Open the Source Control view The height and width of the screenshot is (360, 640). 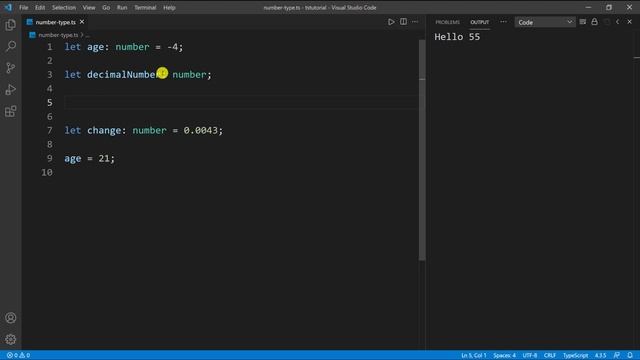point(11,68)
